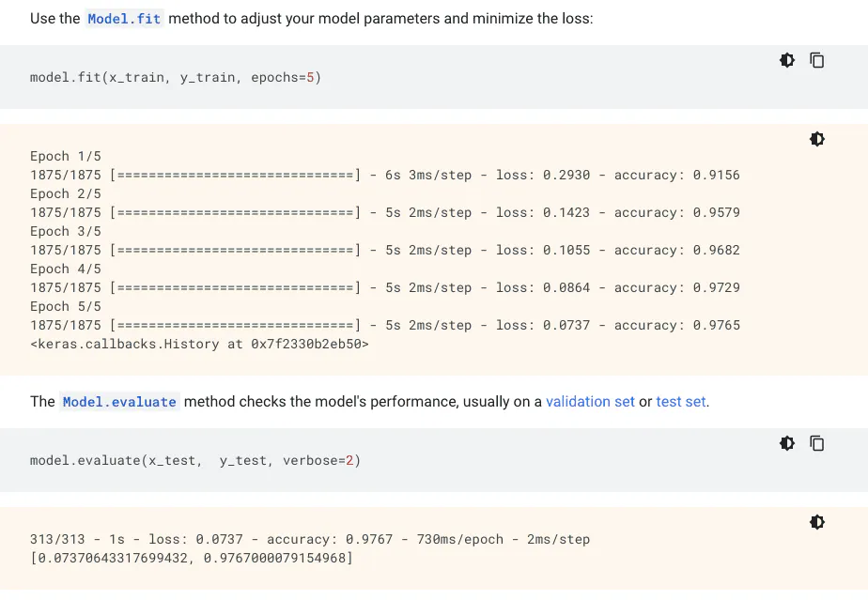Select the Epoch 1/5 output line

(x=66, y=156)
